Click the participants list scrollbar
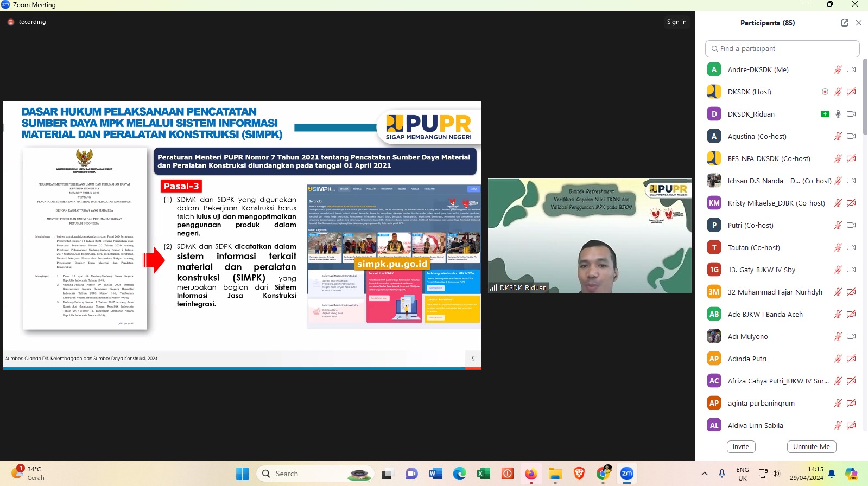Screen dimensions: 868x486 865,98
